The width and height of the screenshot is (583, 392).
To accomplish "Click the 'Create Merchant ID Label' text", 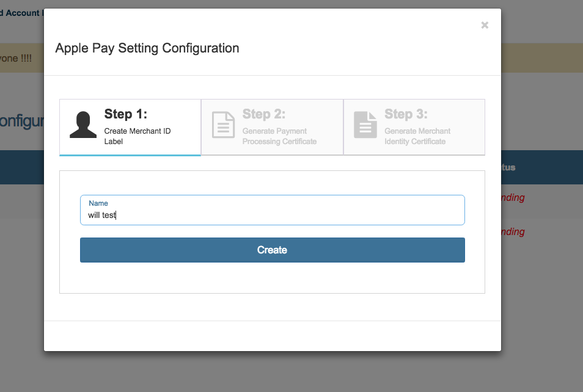I will pyautogui.click(x=137, y=136).
